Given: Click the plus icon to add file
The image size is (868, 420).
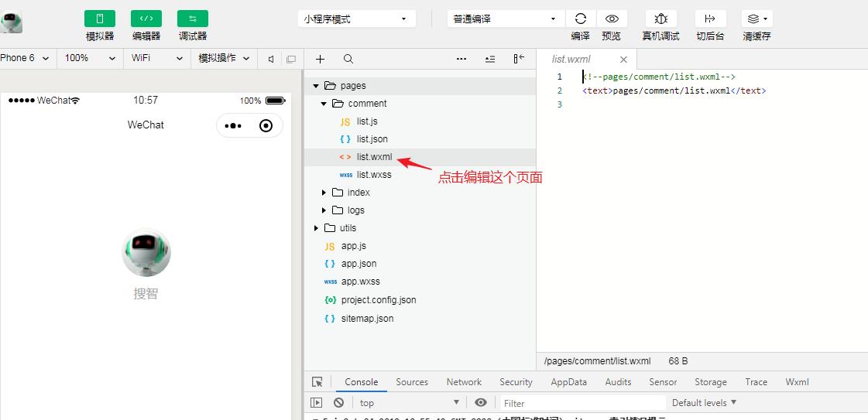Looking at the screenshot, I should pos(320,59).
